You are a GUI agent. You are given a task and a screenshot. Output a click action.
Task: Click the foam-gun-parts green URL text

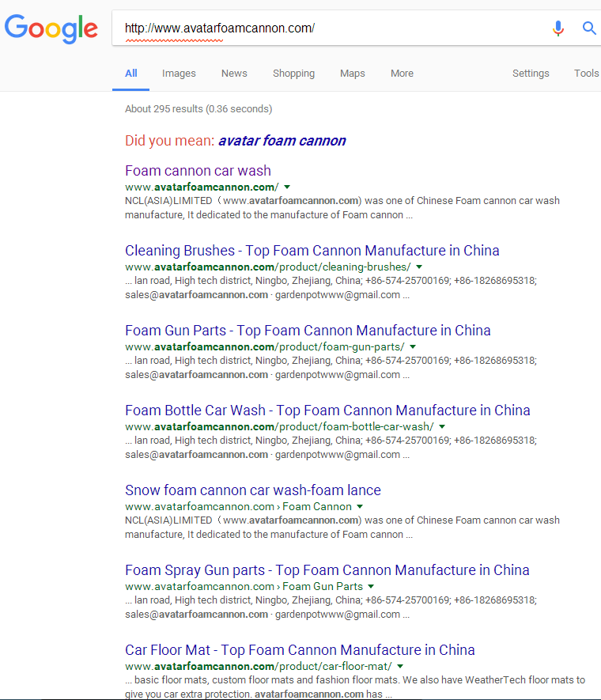[265, 347]
